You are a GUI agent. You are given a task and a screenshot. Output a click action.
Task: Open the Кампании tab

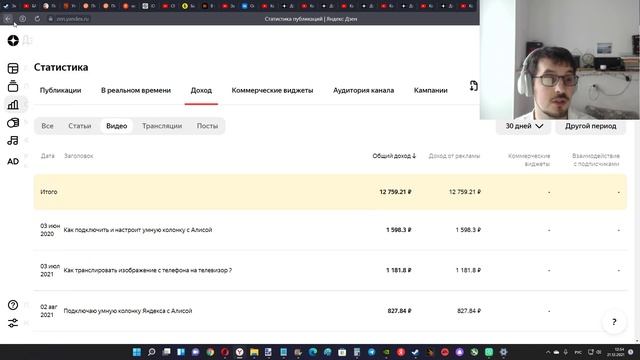(x=431, y=90)
